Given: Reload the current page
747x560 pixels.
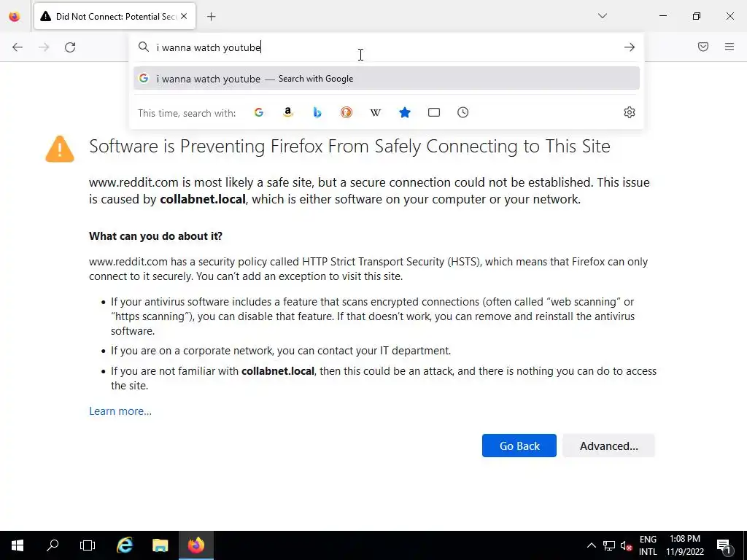Looking at the screenshot, I should click(70, 47).
